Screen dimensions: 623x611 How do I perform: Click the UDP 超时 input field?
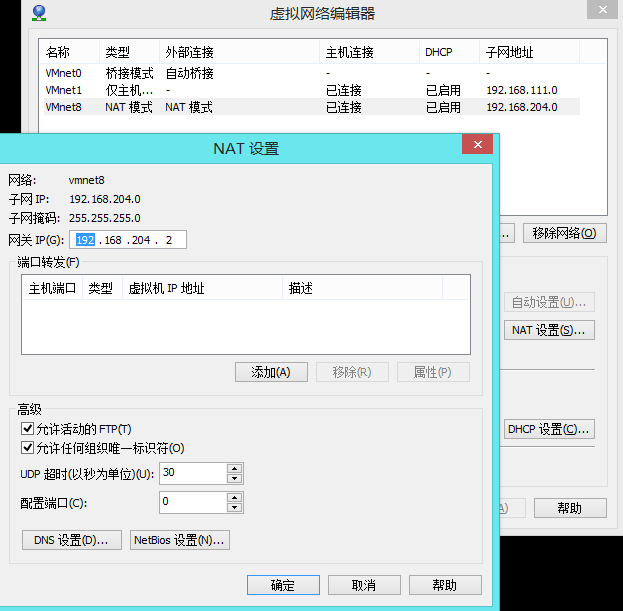click(193, 473)
